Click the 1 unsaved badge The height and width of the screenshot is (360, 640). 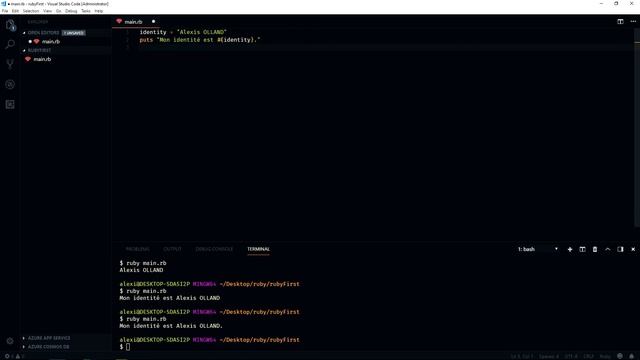[x=74, y=33]
